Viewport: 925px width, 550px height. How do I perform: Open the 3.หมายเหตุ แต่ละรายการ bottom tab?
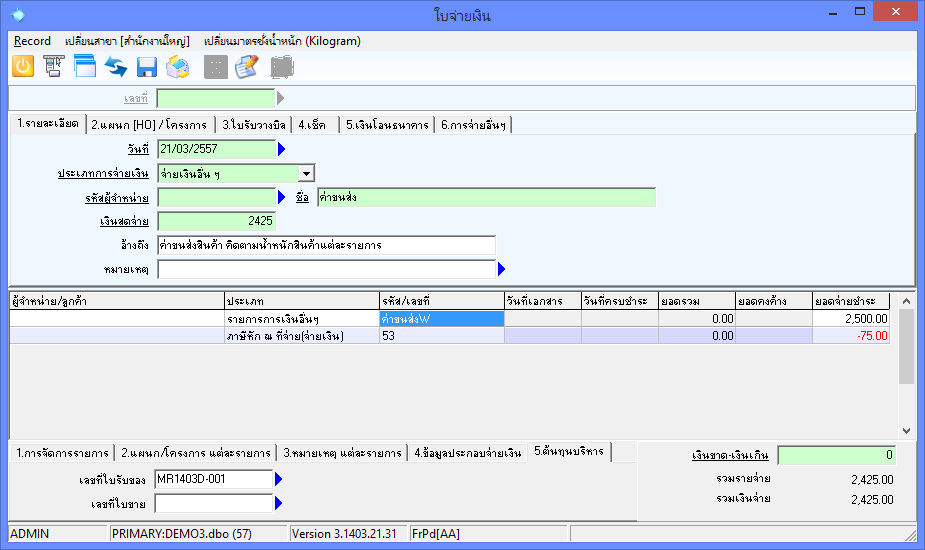[343, 453]
